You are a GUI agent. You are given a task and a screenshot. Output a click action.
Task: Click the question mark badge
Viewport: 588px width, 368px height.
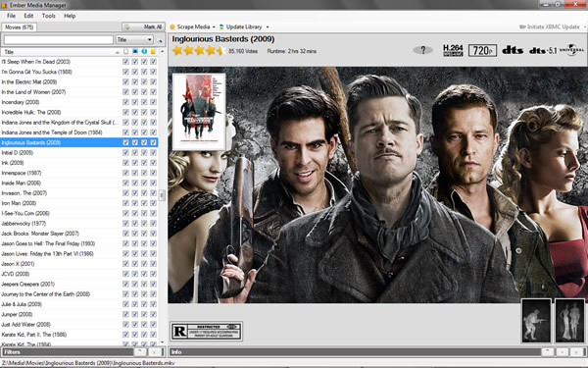click(422, 50)
